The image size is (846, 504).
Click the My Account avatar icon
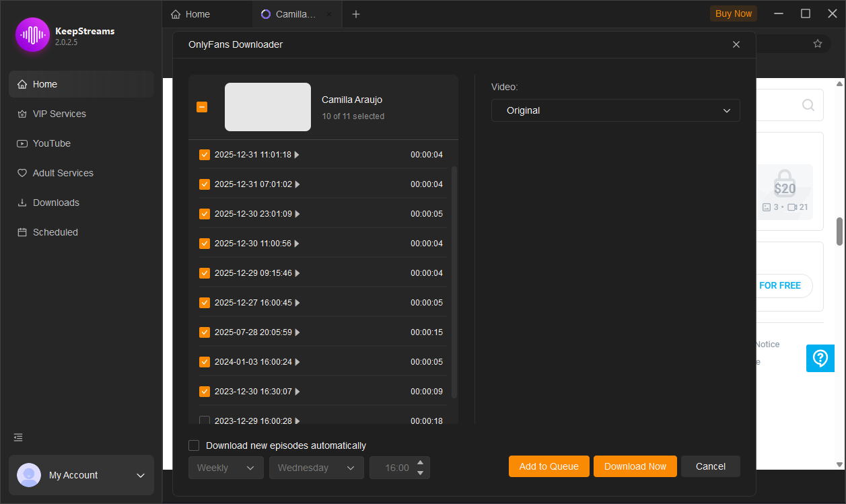pyautogui.click(x=29, y=475)
